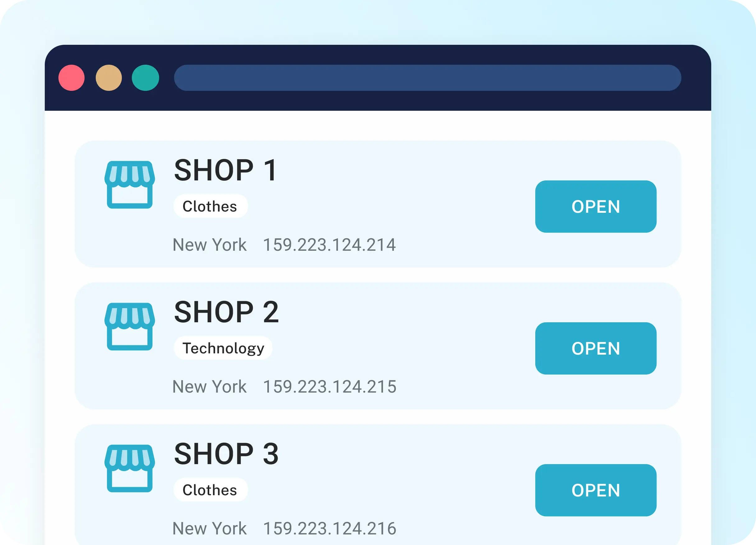Screen dimensions: 756x545
Task: Select the Technology tag under Shop 2
Action: tap(223, 348)
